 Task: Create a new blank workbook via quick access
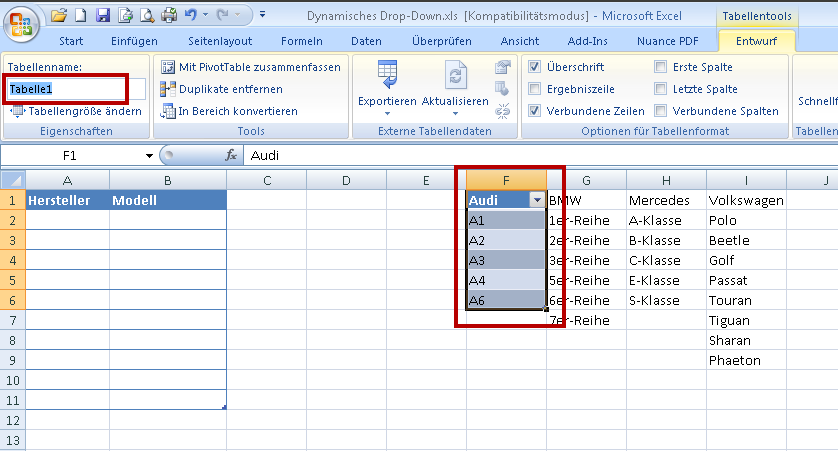tap(81, 15)
